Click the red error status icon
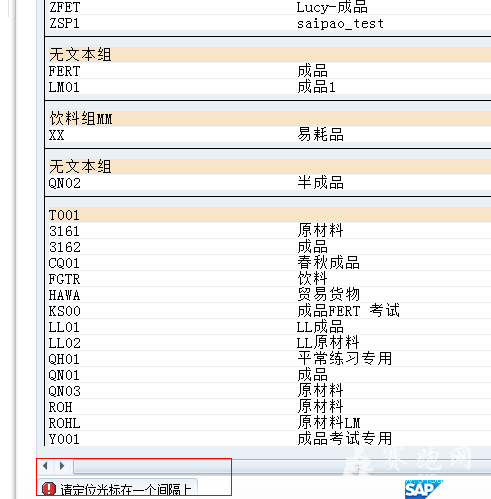 click(x=49, y=489)
